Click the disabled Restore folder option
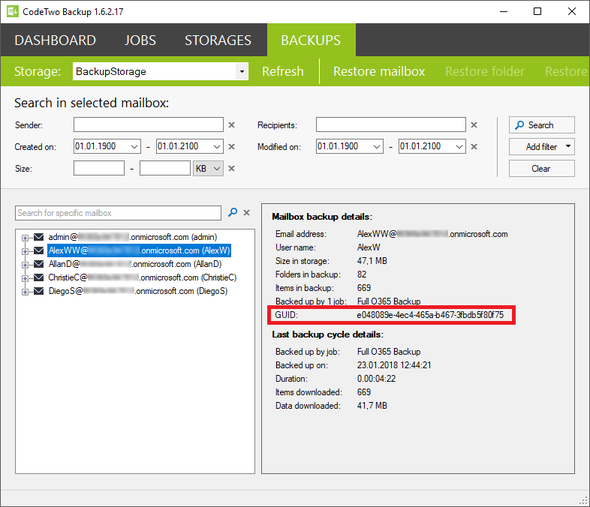This screenshot has height=507, width=590. (x=485, y=72)
